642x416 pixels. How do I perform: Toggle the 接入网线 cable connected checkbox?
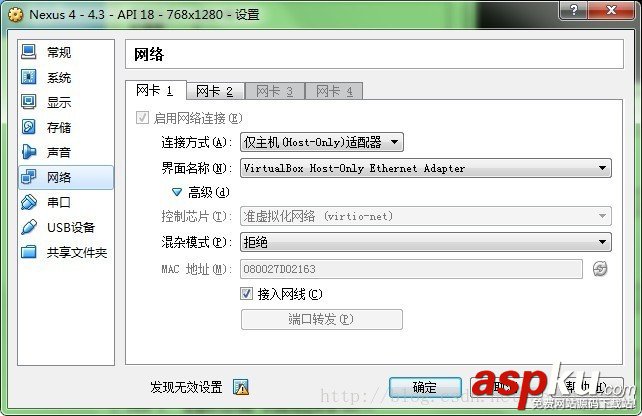point(246,294)
